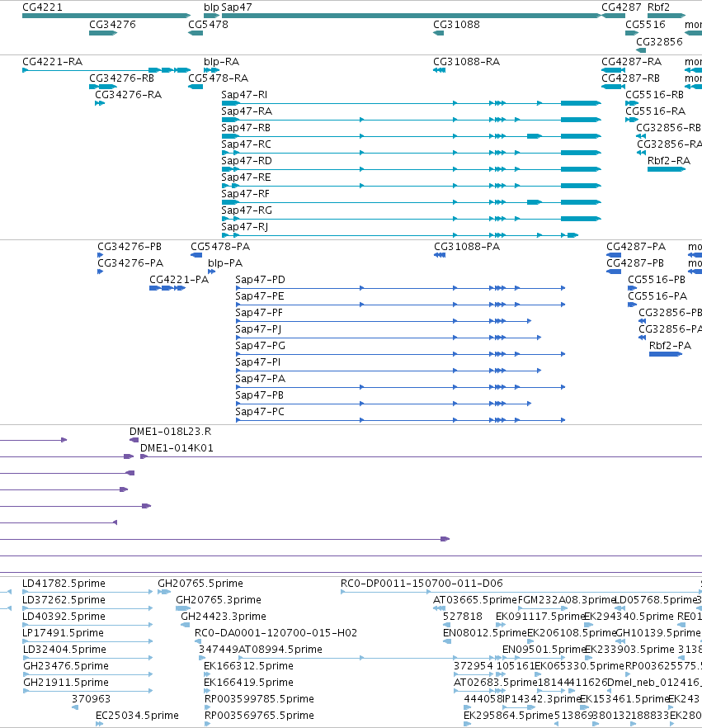The image size is (702, 728).
Task: Click the Sap47-RJ transcript label
Action: [x=245, y=226]
